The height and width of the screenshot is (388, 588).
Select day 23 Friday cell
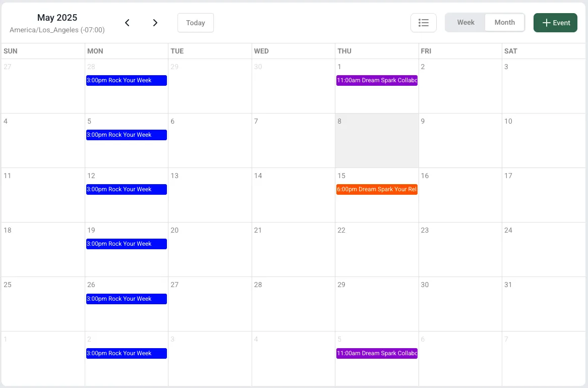tap(460, 250)
